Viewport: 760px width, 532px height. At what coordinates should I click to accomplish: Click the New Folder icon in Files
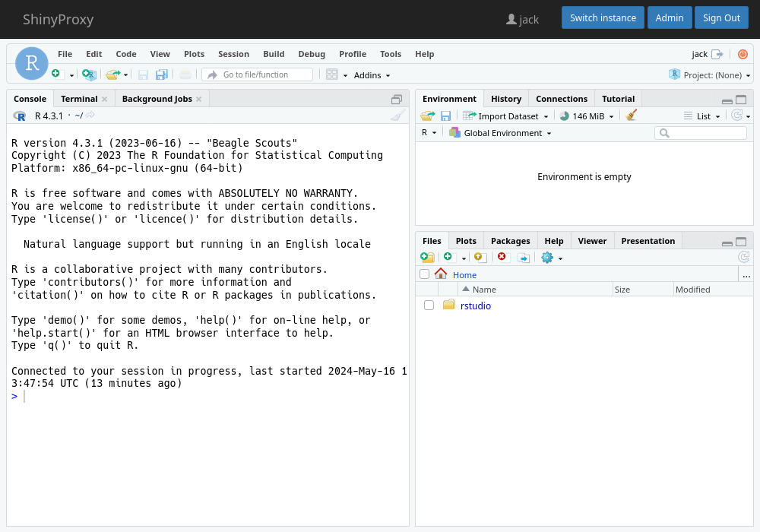[427, 258]
